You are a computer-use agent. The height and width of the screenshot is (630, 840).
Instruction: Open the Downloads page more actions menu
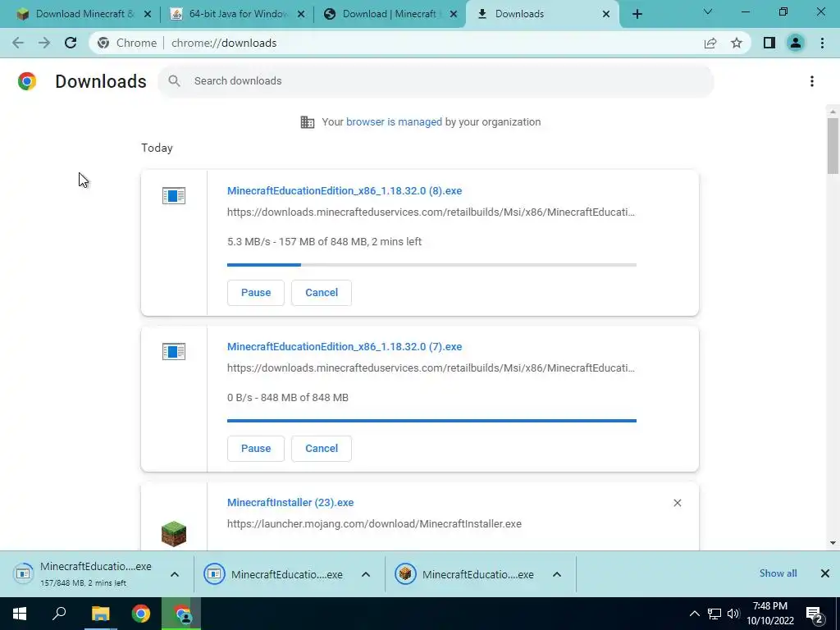[812, 81]
